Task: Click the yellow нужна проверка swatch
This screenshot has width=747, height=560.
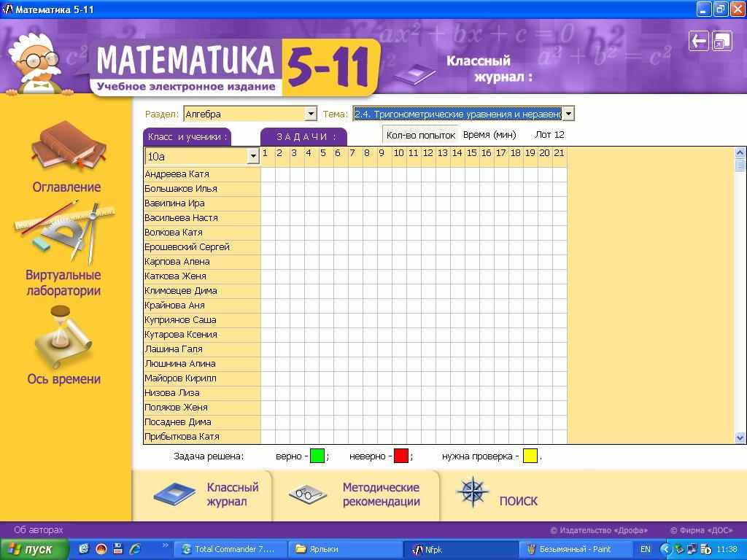Action: coord(530,456)
